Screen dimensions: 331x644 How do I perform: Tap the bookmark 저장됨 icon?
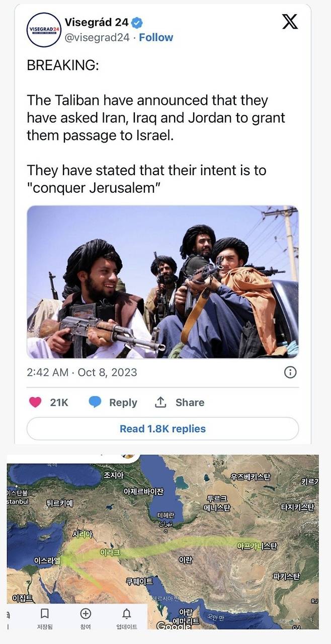coord(45,613)
